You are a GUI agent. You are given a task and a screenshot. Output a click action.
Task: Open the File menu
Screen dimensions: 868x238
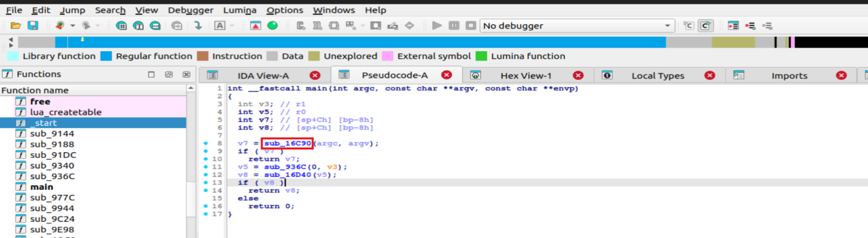[14, 10]
